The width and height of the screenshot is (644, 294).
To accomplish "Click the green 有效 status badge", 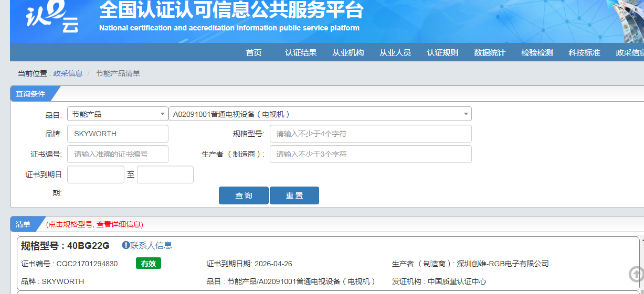I will tap(149, 264).
